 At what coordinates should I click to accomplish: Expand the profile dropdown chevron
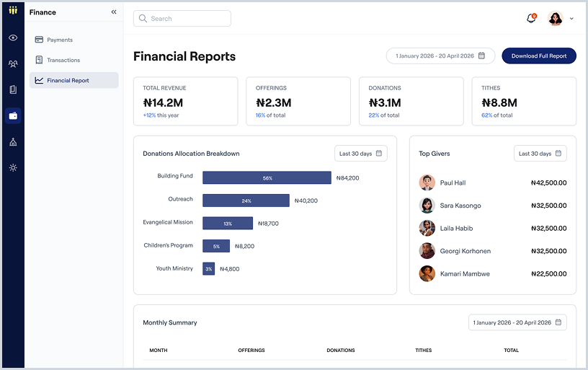point(571,18)
